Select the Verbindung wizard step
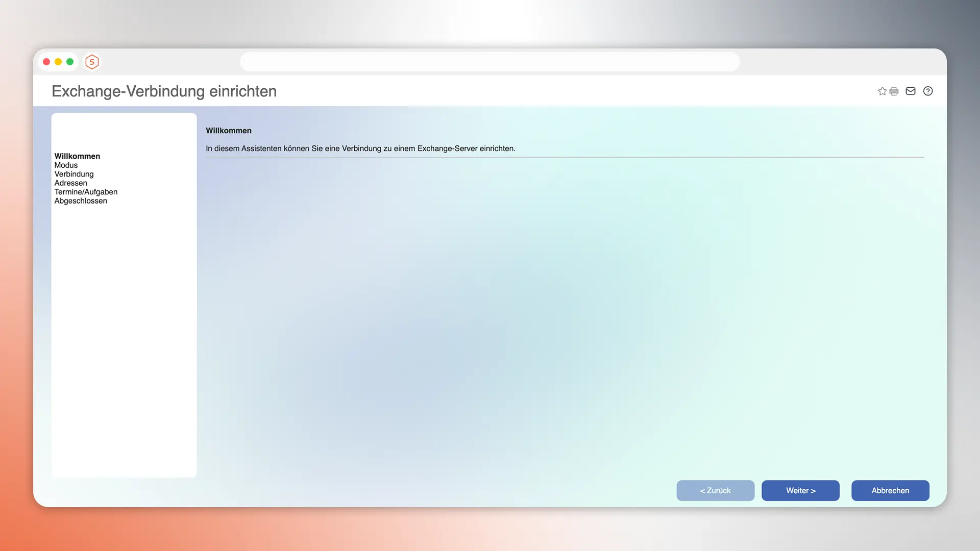Image resolution: width=980 pixels, height=551 pixels. click(x=74, y=174)
